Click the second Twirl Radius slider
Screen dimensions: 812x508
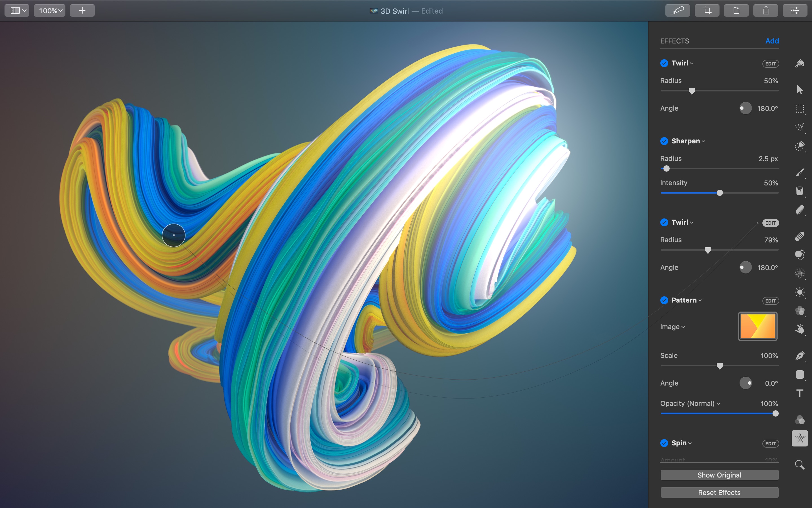click(720, 250)
